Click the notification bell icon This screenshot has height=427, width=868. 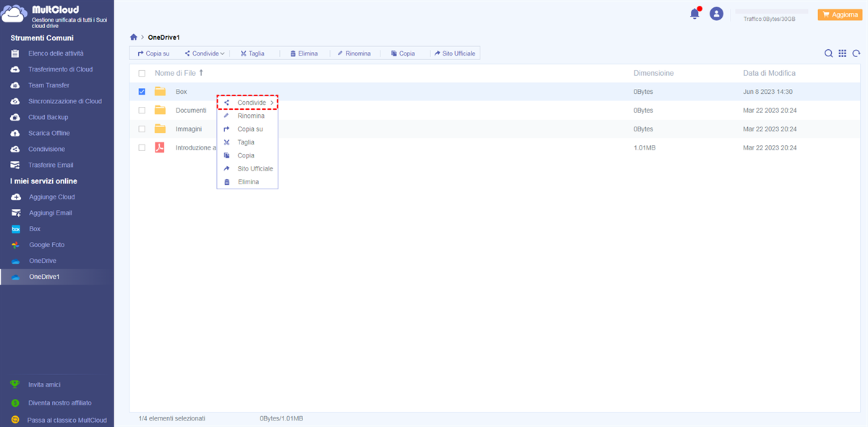695,14
